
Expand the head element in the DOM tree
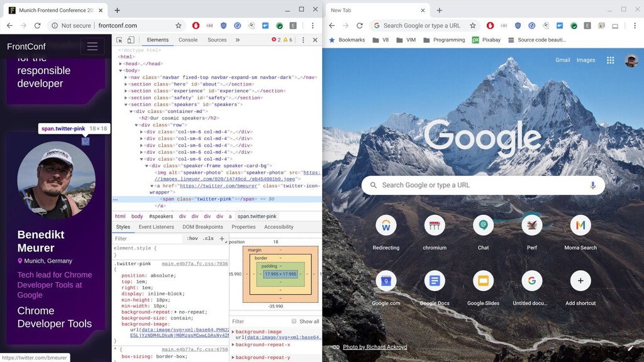point(120,64)
